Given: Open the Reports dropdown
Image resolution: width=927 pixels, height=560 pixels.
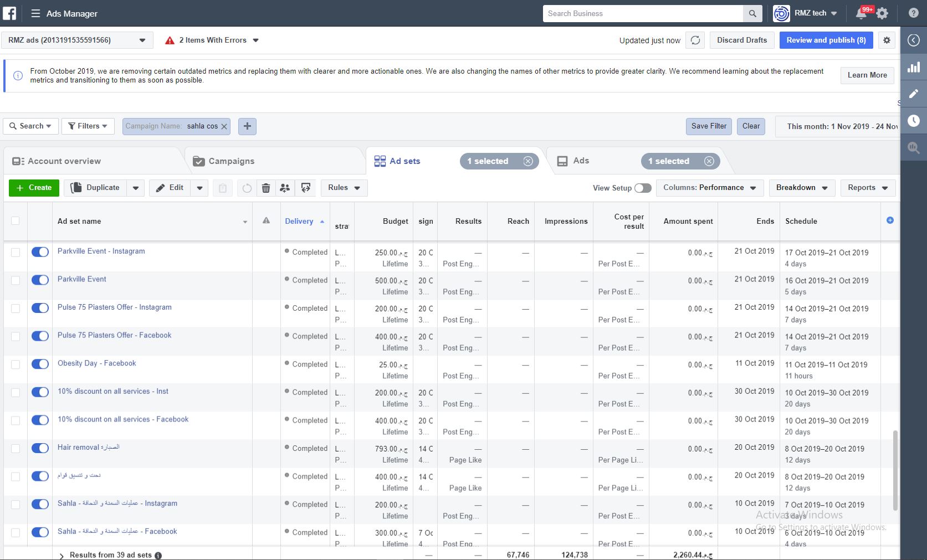Looking at the screenshot, I should pyautogui.click(x=868, y=188).
